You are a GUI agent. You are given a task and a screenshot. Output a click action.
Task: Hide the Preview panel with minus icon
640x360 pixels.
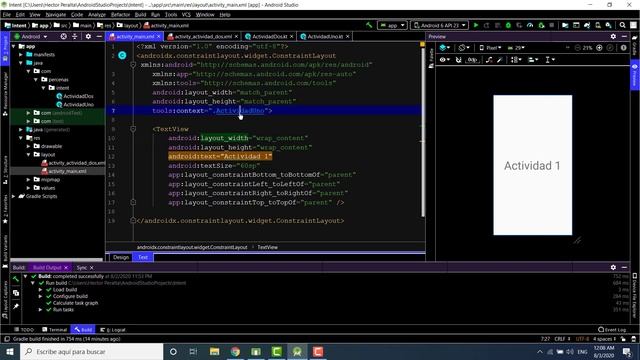pyautogui.click(x=624, y=36)
